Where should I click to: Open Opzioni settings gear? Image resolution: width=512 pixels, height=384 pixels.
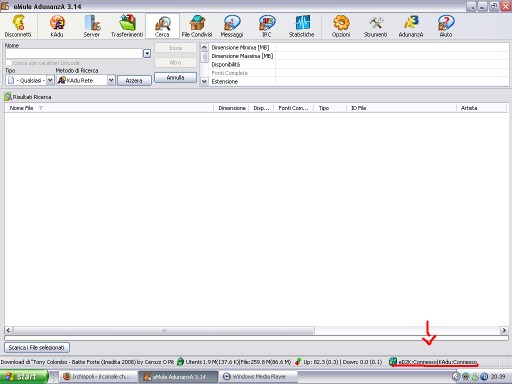point(341,26)
